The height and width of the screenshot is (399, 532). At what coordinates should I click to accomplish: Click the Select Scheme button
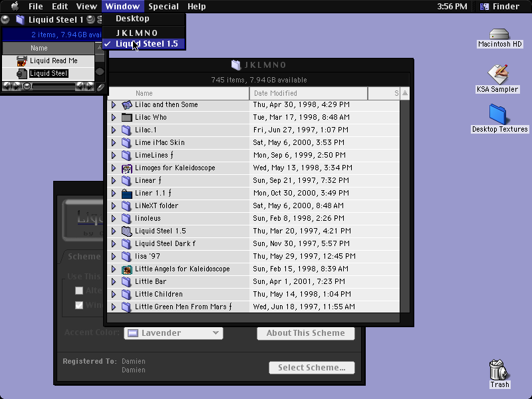pyautogui.click(x=312, y=368)
